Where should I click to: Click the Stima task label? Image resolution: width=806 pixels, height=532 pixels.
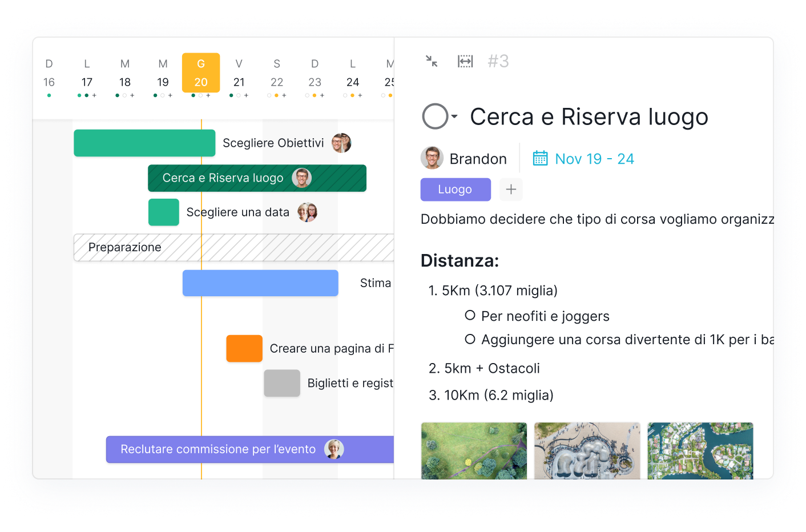pyautogui.click(x=376, y=283)
